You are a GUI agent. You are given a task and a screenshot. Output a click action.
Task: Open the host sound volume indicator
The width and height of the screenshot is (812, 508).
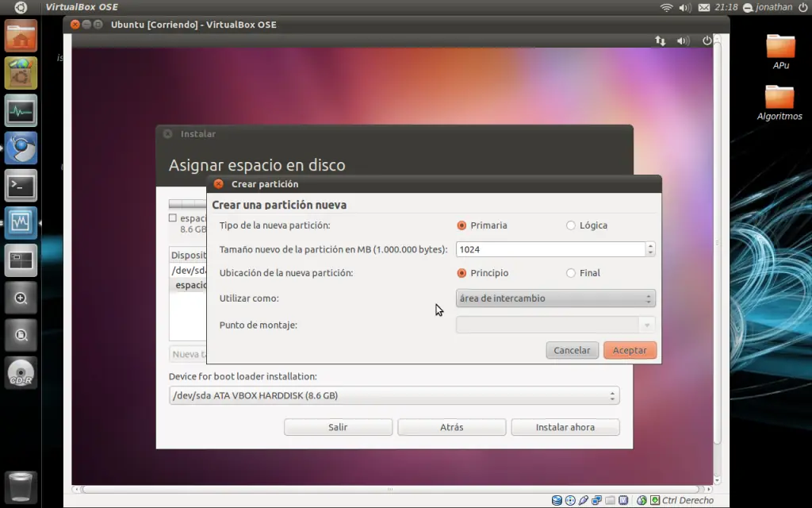click(685, 7)
